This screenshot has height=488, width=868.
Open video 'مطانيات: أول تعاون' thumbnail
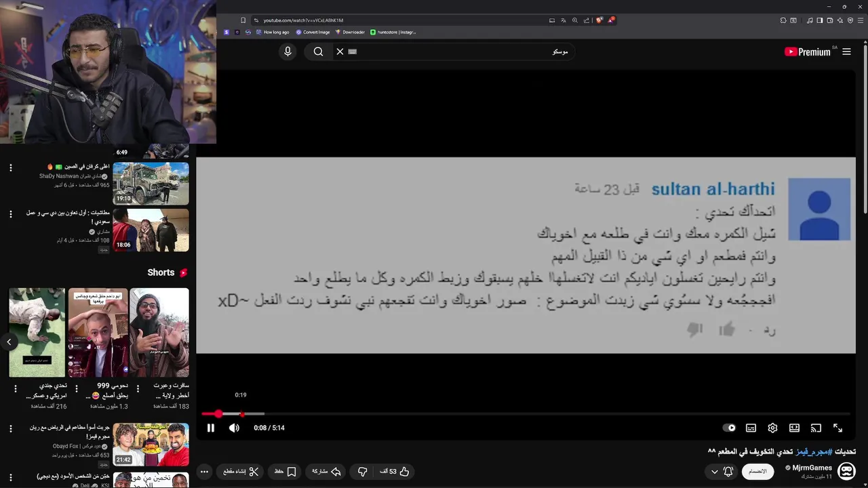151,230
